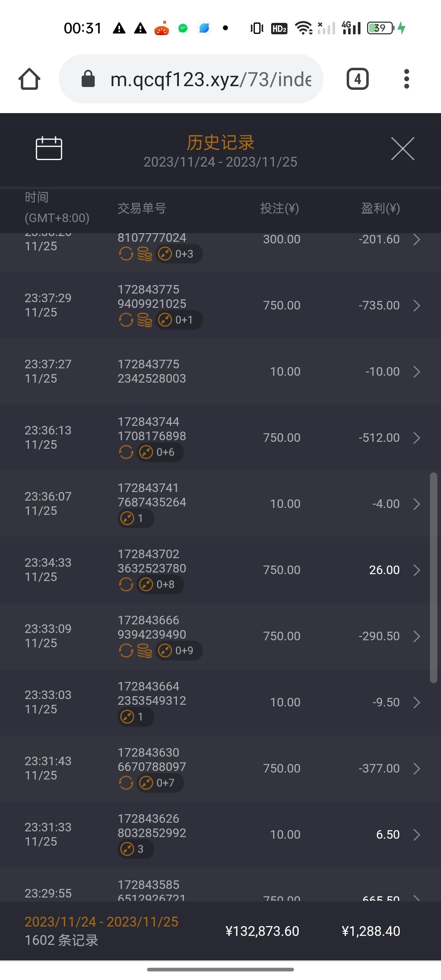Tap the coins icon on 23:33:09 record
The image size is (441, 980).
(145, 651)
